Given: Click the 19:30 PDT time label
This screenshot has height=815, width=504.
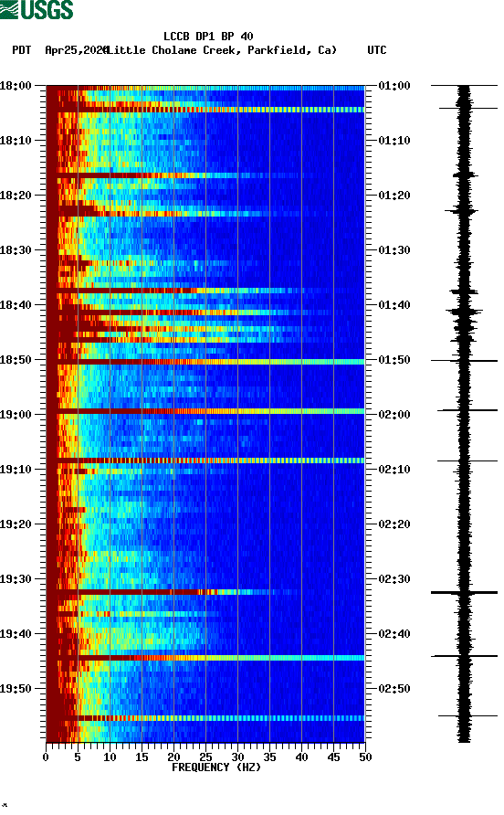Looking at the screenshot, I should click(16, 579).
